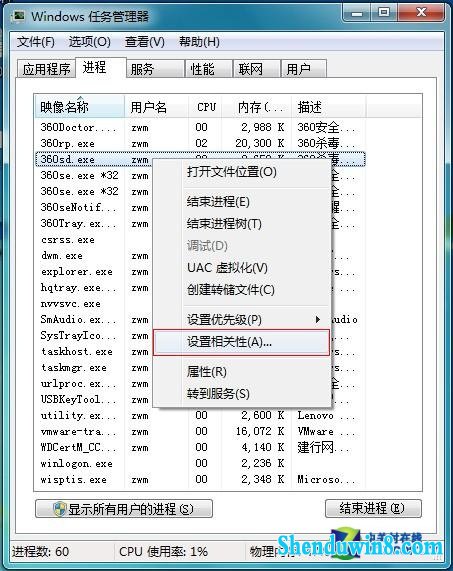Screen dimensions: 453x571
Task: Click the Lenovo description cell
Action: [326, 416]
